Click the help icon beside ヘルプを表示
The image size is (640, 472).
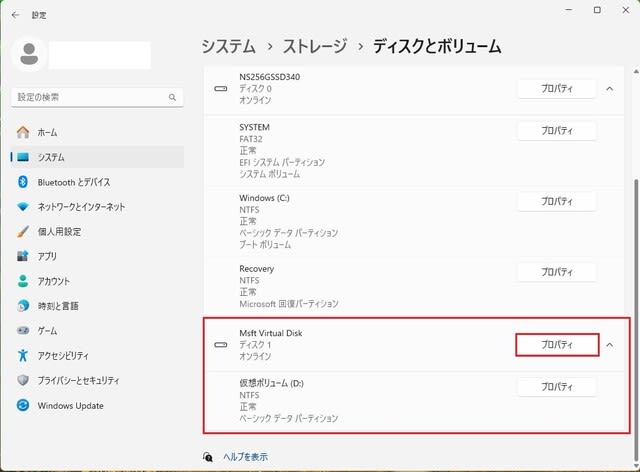click(208, 456)
